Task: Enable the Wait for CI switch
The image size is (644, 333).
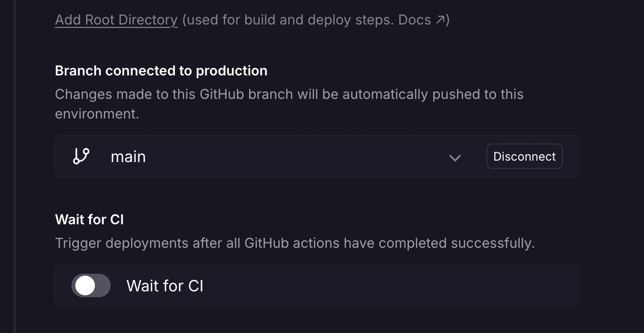Action: coord(91,285)
